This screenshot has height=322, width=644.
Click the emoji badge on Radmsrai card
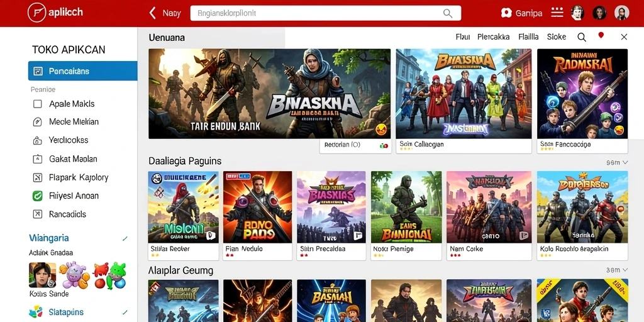coord(619,130)
